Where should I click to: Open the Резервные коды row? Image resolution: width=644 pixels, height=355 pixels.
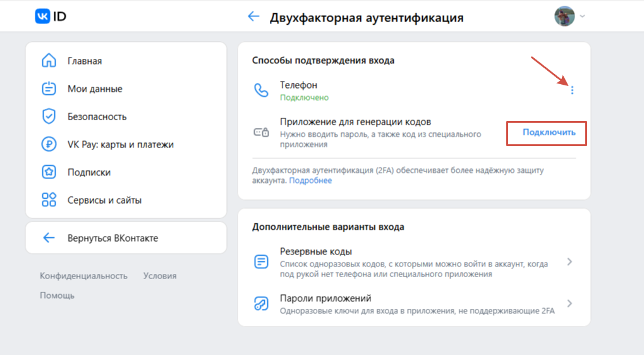414,262
